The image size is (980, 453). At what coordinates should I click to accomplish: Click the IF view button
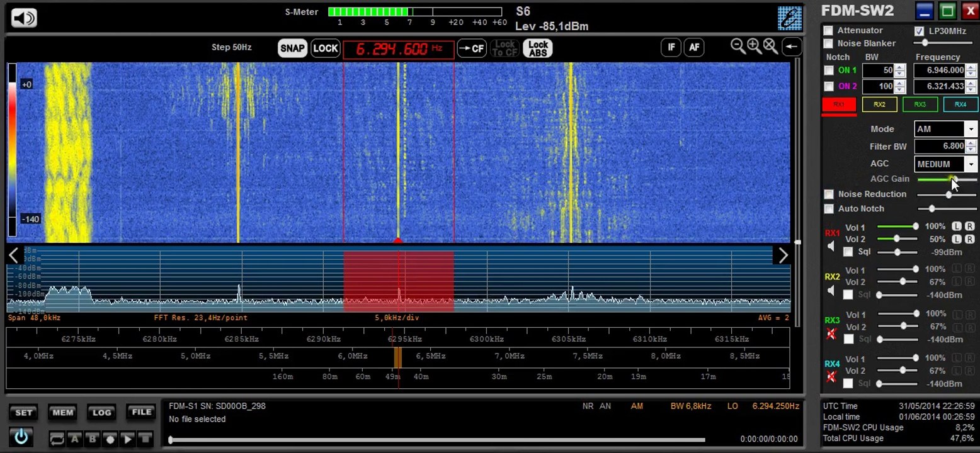(x=671, y=47)
